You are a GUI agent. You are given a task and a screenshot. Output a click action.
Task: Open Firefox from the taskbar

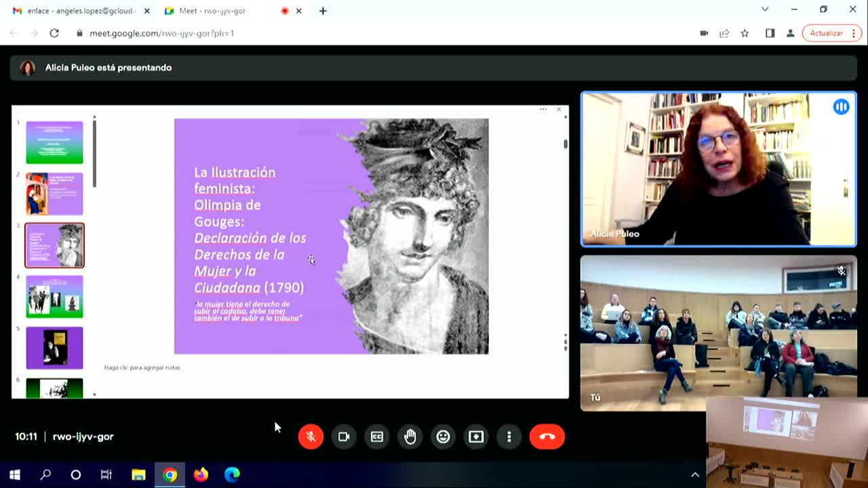[x=201, y=475]
